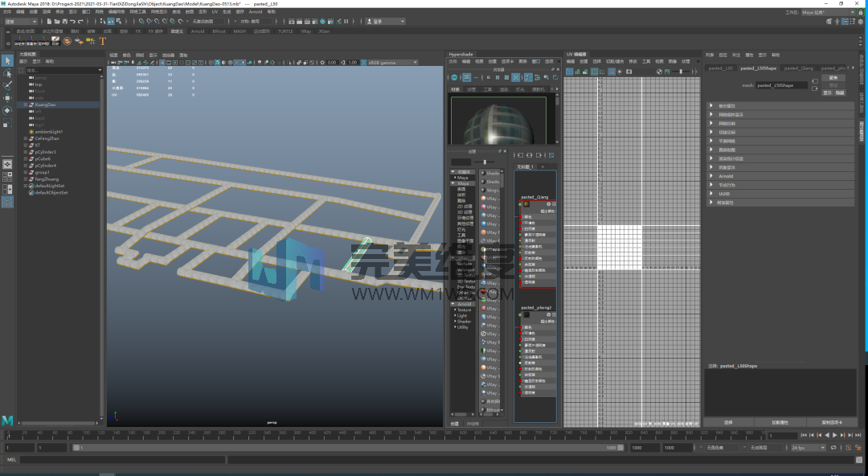Select the pasted_Qiang attribute editor tab
The image size is (868, 476).
[799, 68]
